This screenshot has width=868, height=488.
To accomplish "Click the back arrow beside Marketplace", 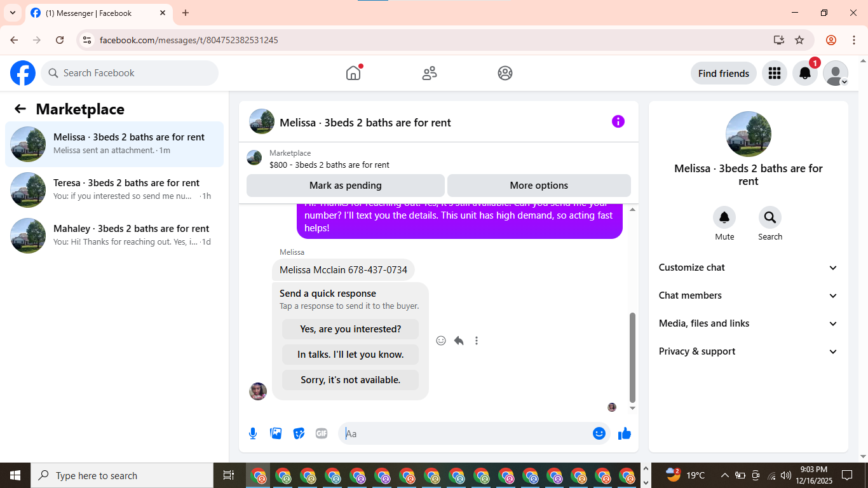I will point(20,109).
